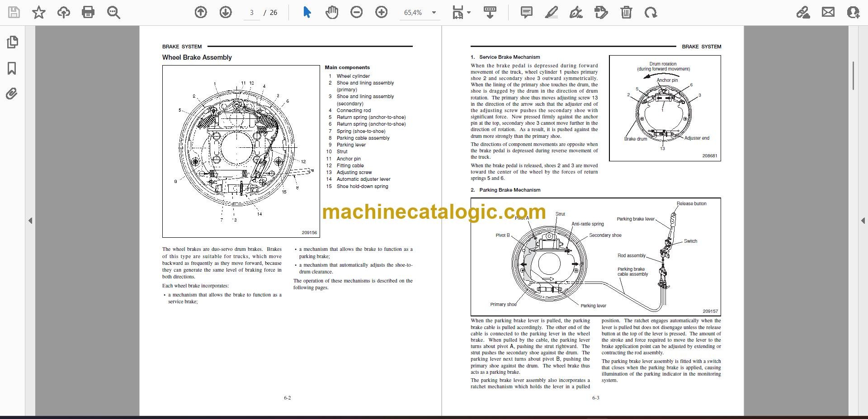Image resolution: width=868 pixels, height=419 pixels.
Task: Click 'Connecting rod' list entry
Action: pyautogui.click(x=354, y=110)
